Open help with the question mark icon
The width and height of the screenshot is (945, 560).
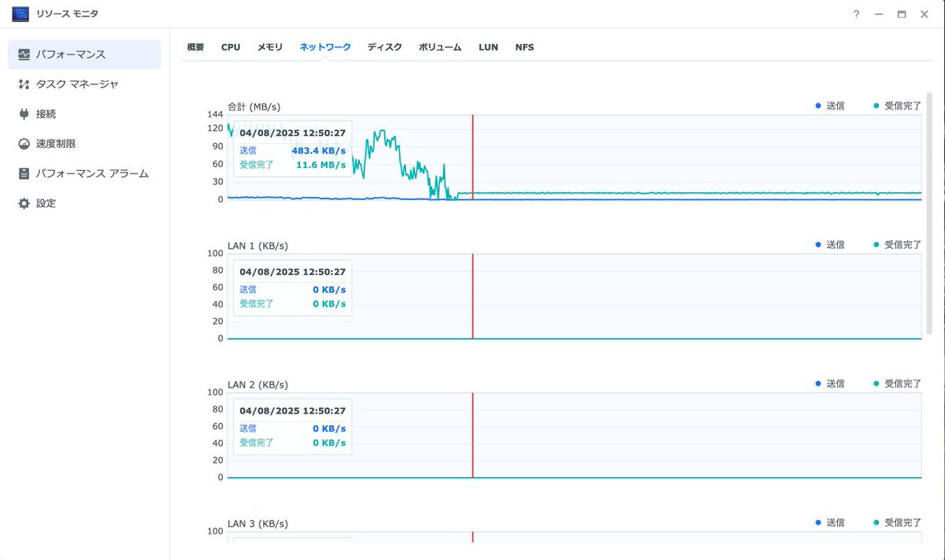(x=856, y=14)
